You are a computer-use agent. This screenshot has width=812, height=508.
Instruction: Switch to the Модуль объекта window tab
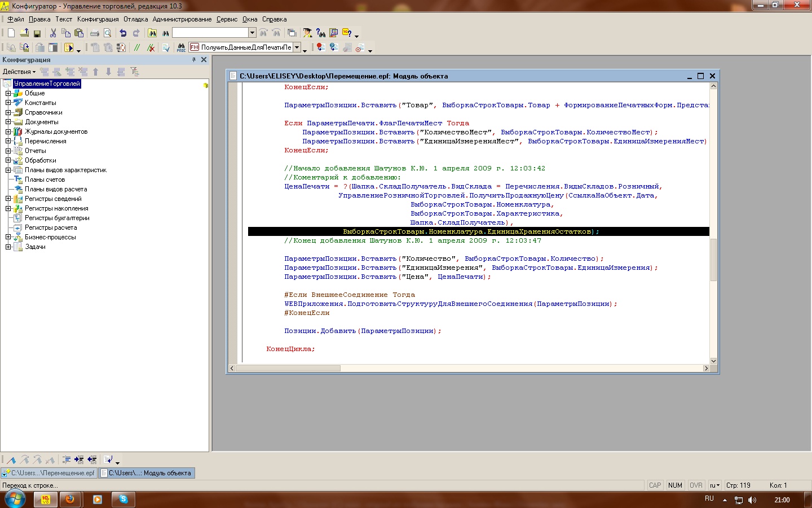click(147, 473)
